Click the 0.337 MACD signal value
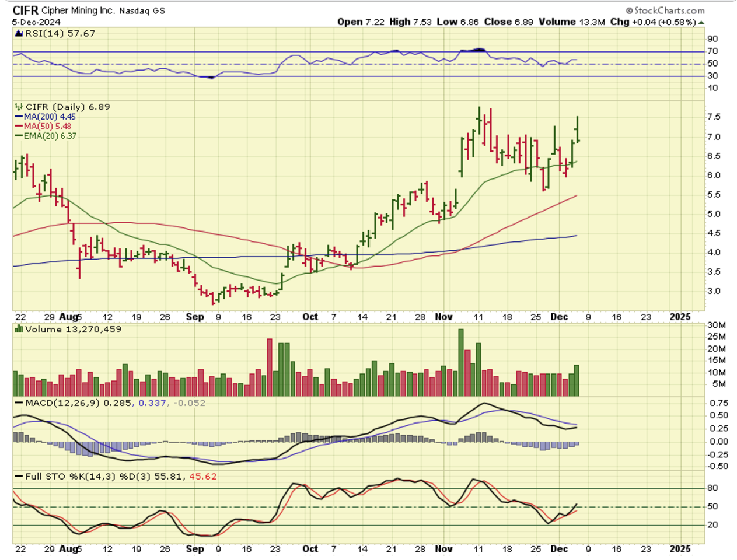The image size is (737, 560). [x=152, y=402]
